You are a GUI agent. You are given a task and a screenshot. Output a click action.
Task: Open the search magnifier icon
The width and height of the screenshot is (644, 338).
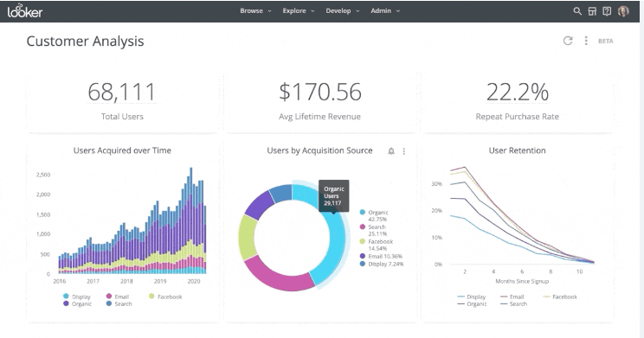pos(577,11)
